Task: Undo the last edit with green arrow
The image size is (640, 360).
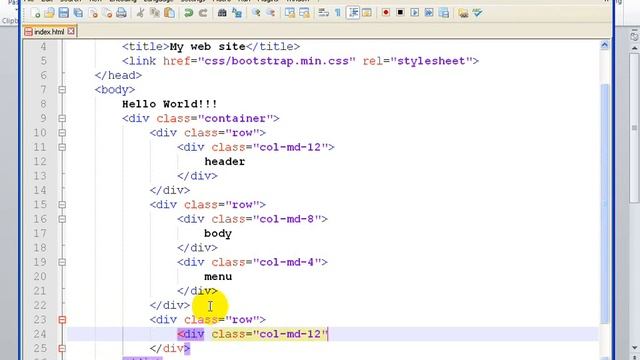Action: tap(188, 13)
